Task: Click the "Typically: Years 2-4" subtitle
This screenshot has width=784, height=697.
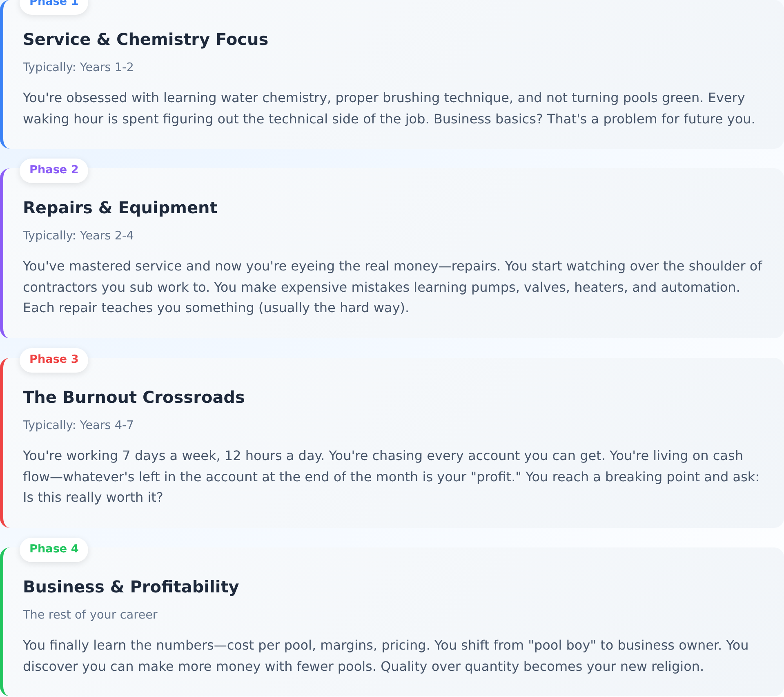Action: [78, 236]
